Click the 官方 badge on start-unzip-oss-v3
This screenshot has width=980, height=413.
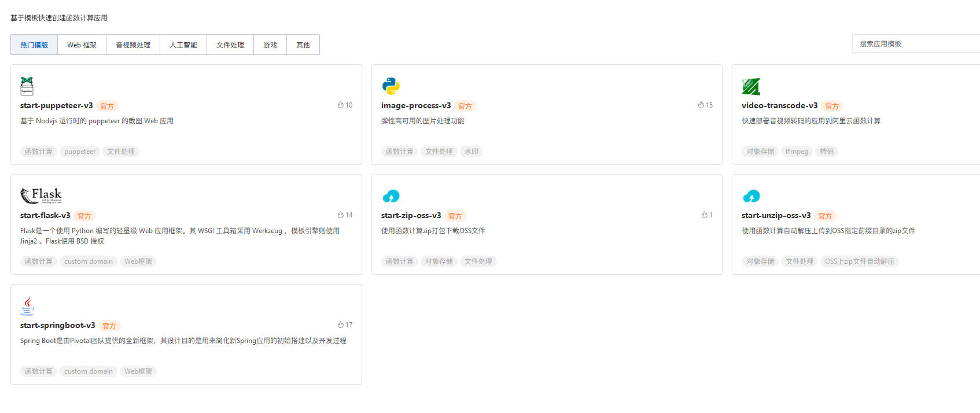825,216
